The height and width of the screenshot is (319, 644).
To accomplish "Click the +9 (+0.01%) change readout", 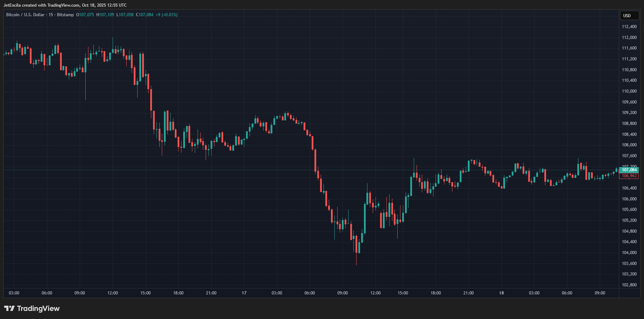I will 167,15.
